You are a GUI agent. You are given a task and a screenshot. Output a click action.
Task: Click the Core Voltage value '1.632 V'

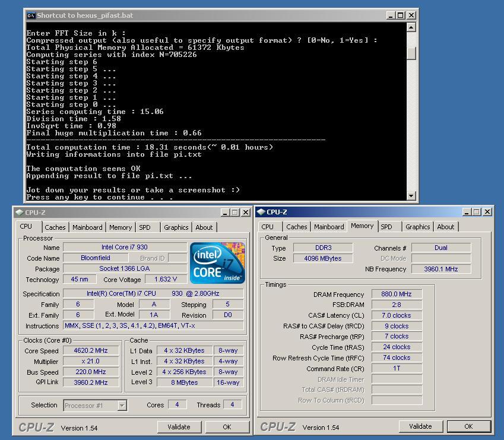[166, 279]
